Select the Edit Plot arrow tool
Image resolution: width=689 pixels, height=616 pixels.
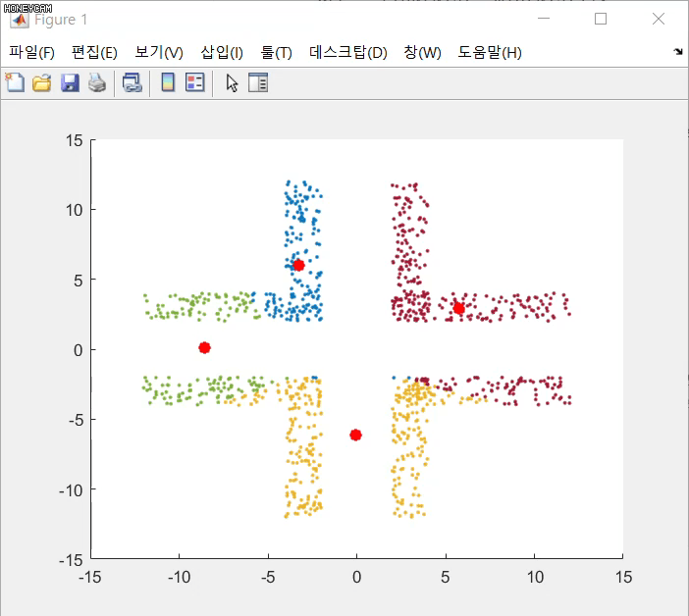232,82
